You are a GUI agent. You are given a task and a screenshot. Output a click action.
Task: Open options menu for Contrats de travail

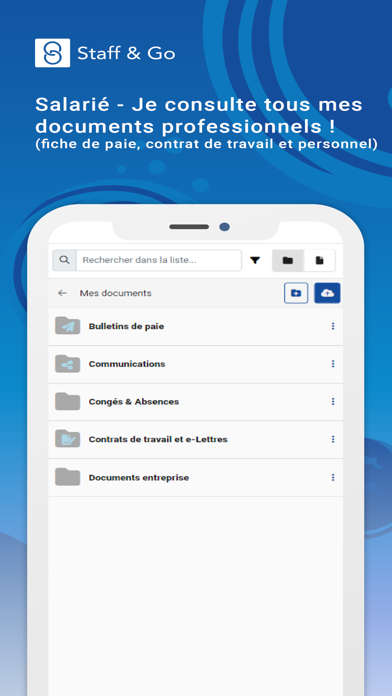(333, 439)
